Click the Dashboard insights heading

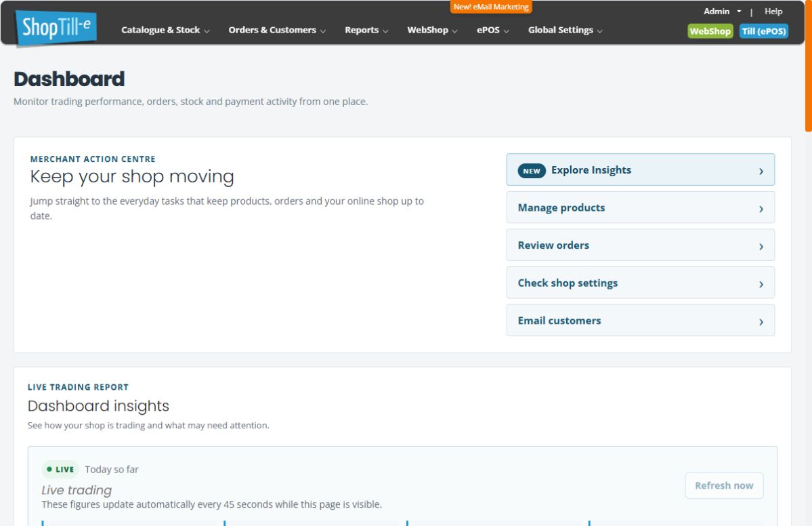pyautogui.click(x=98, y=406)
